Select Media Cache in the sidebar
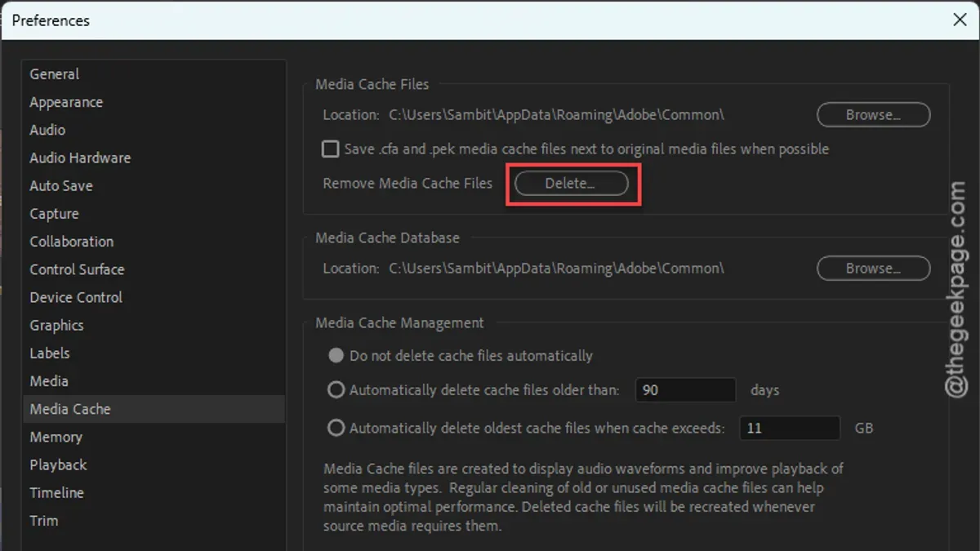Viewport: 980px width, 551px height. click(x=154, y=409)
